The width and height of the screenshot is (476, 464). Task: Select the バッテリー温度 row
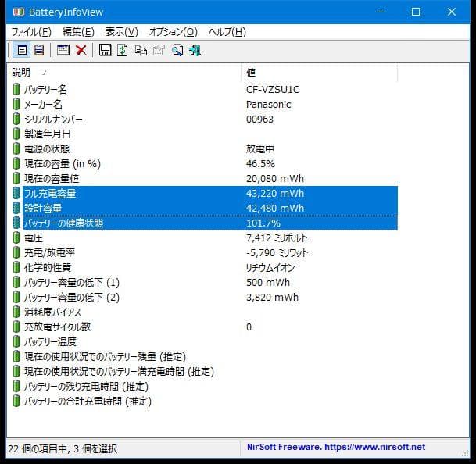(205, 342)
